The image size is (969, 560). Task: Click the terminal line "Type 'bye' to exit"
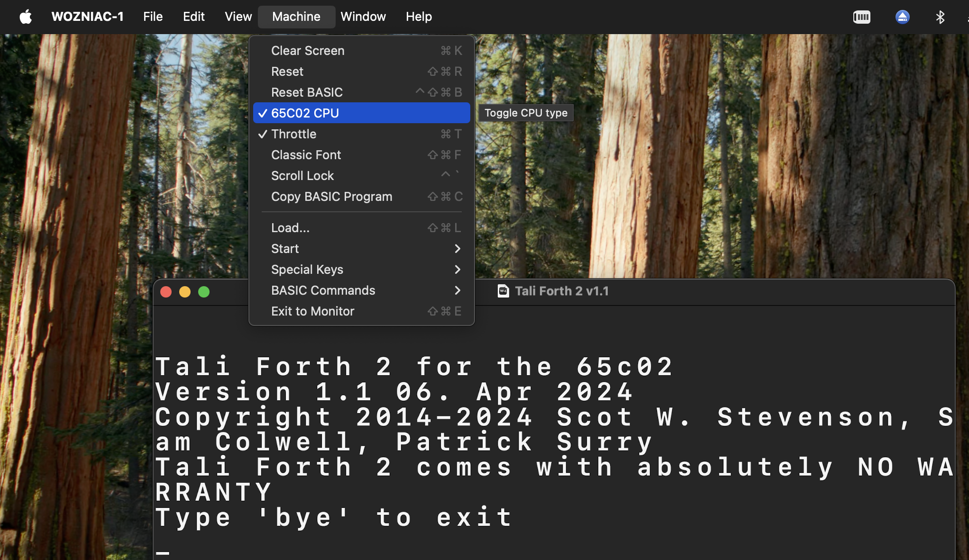tap(334, 517)
